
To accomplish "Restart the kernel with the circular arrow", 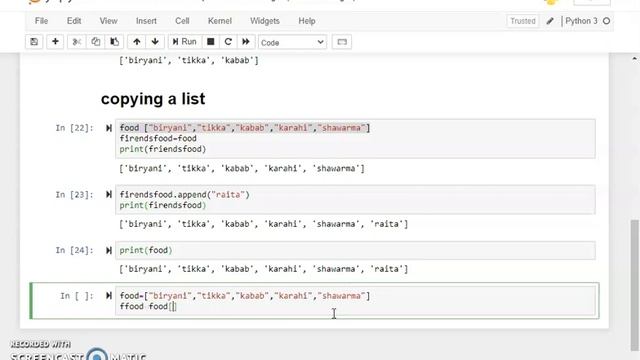I will click(x=228, y=42).
